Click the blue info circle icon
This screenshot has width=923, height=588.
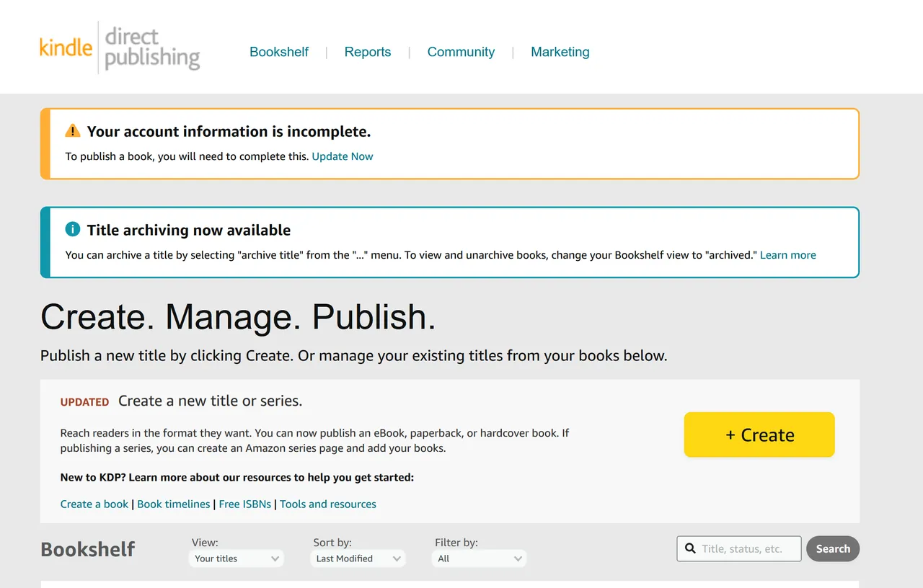pyautogui.click(x=73, y=229)
